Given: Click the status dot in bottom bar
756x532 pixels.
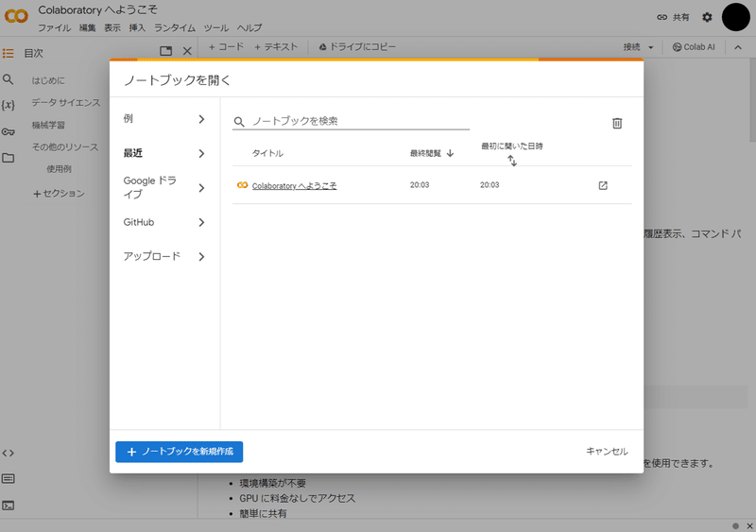Looking at the screenshot, I should pyautogui.click(x=735, y=525).
